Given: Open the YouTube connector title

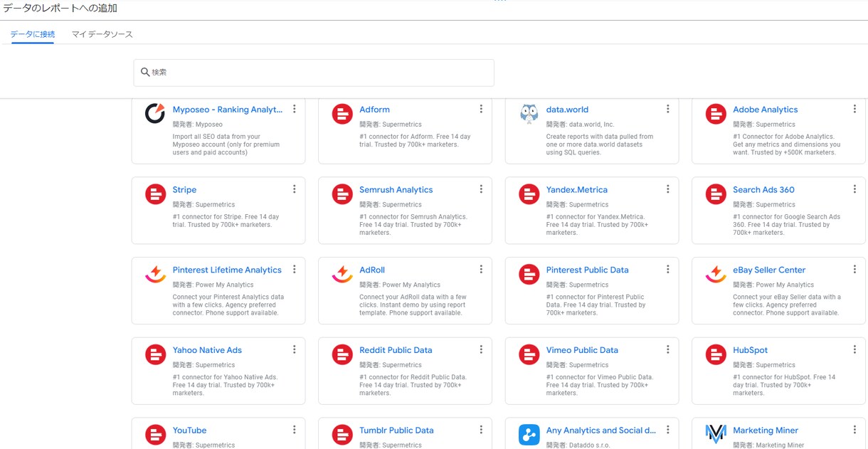Looking at the screenshot, I should 189,430.
